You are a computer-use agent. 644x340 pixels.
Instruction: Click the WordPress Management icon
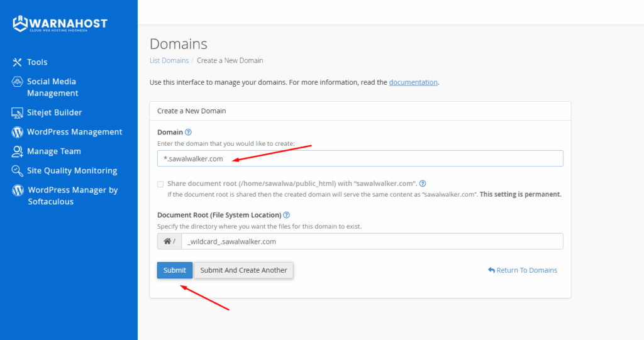(x=17, y=133)
